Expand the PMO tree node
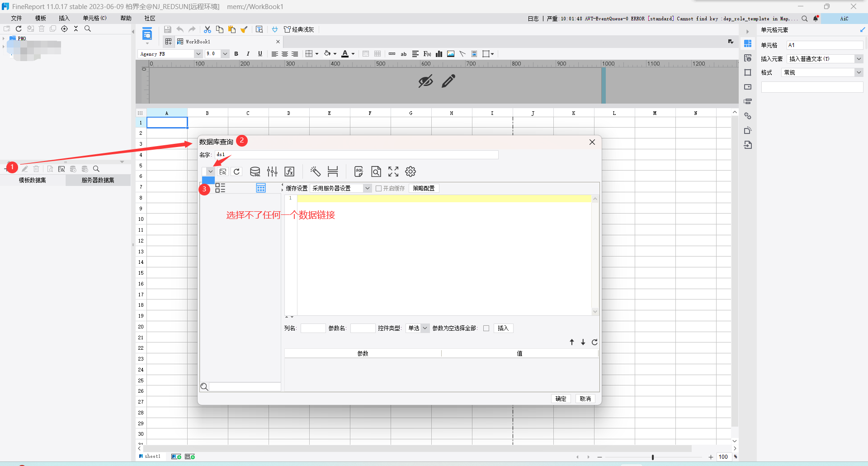Viewport: 868px width, 466px height. [x=4, y=38]
